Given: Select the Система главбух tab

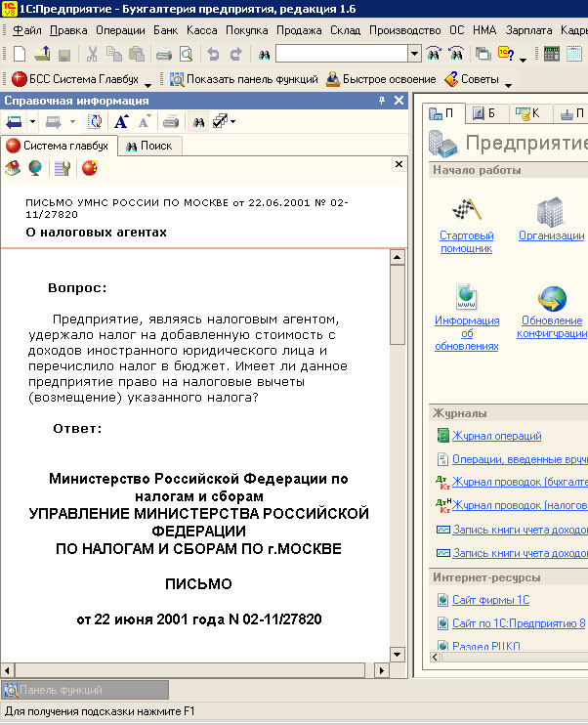Looking at the screenshot, I should [59, 147].
